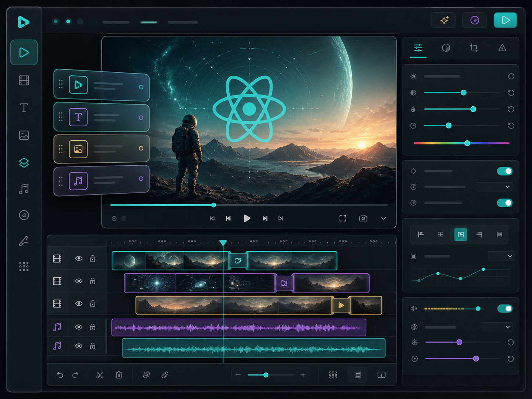The image size is (532, 399).
Task: Switch to the list view in timeline toolbar
Action: click(358, 375)
